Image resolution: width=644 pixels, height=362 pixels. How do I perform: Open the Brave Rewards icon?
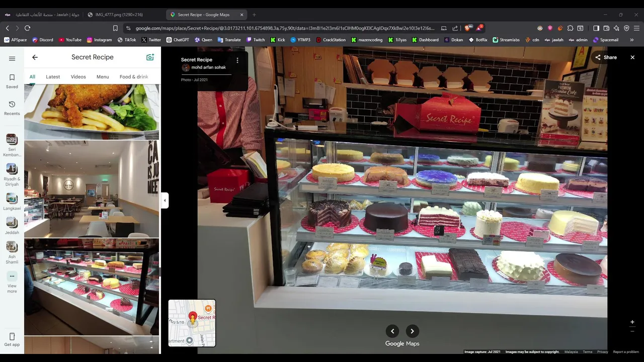pyautogui.click(x=479, y=28)
